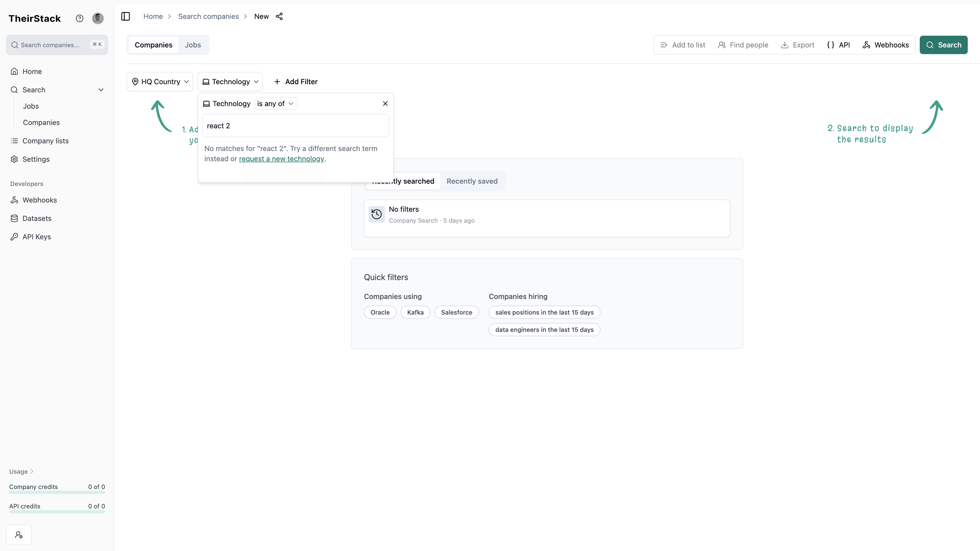Follow the request a new technology link
Screen dimensions: 980x551
coord(281,159)
